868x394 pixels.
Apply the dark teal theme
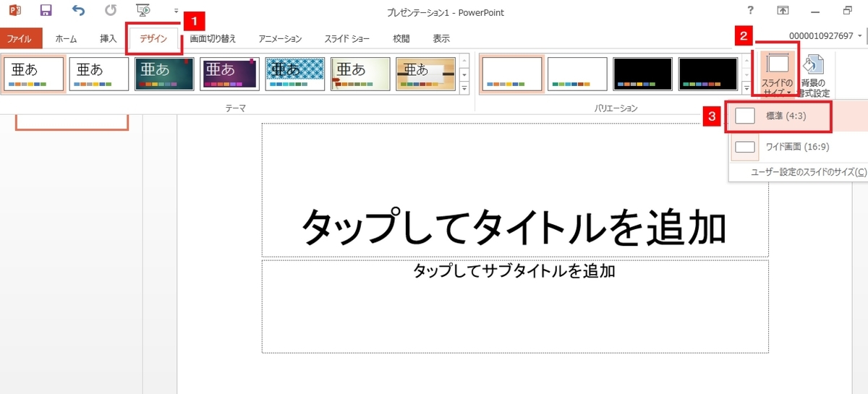[x=164, y=74]
